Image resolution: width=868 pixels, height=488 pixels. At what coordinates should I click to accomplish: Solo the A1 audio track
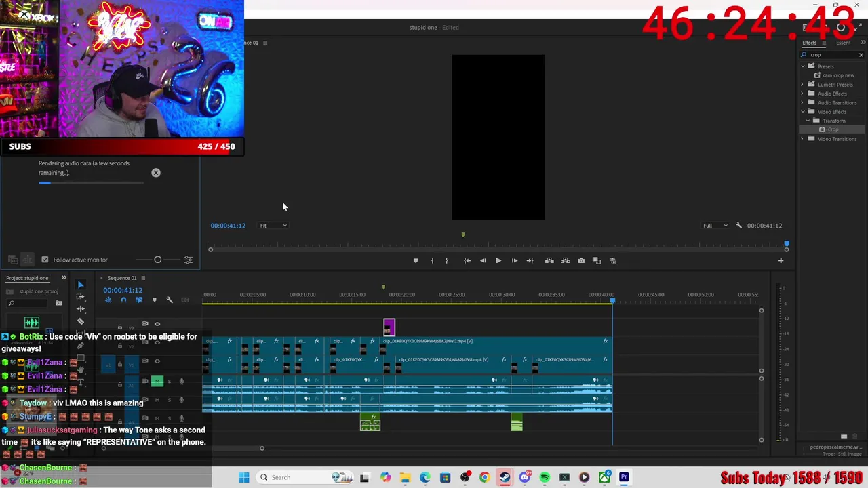point(169,382)
